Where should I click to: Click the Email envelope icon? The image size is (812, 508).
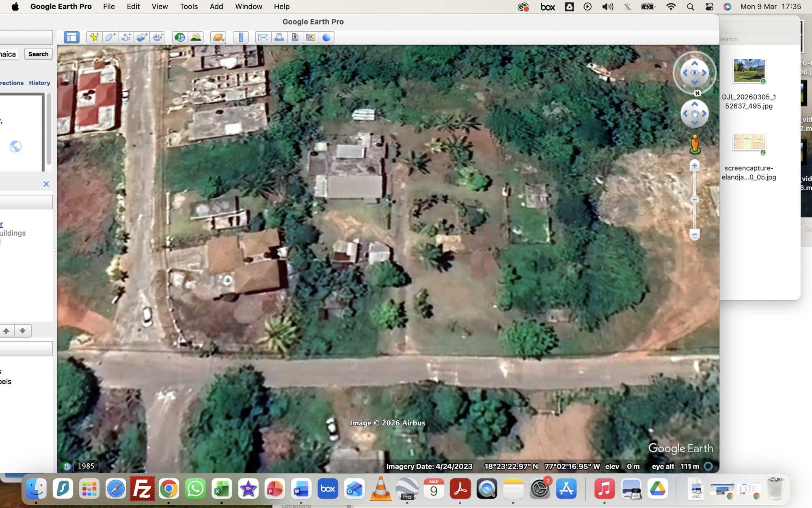[x=263, y=37]
